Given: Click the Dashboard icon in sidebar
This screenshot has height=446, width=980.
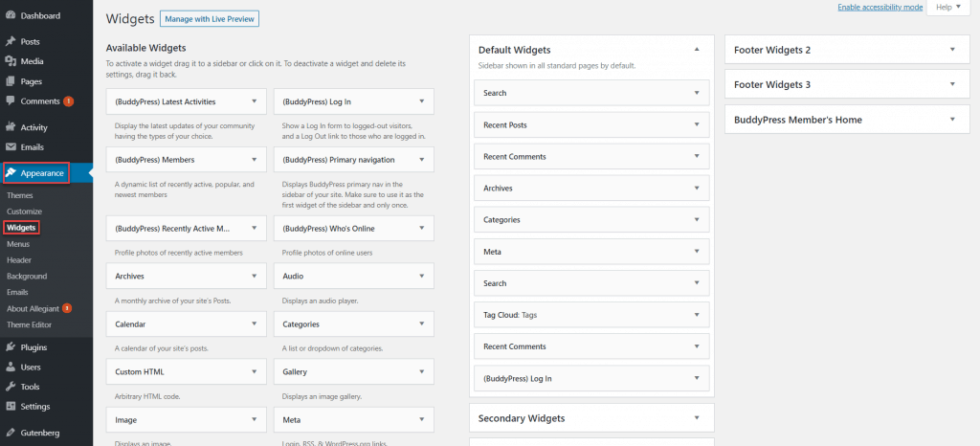Looking at the screenshot, I should 11,16.
